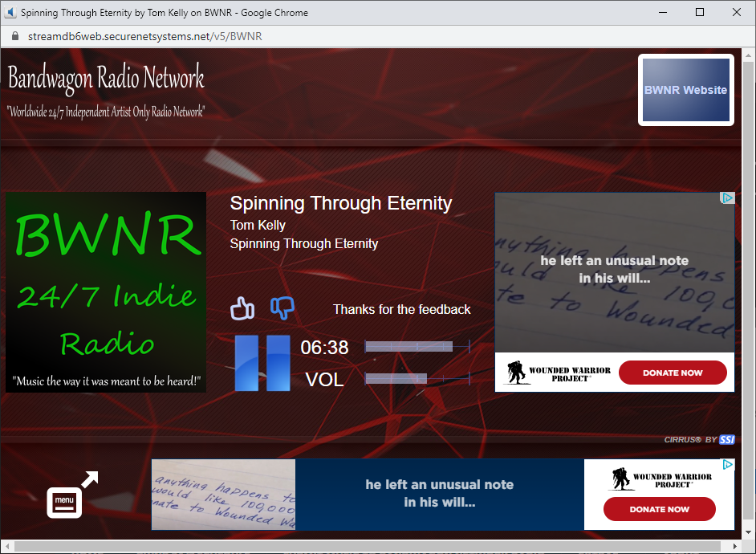Open the menu popout icon
This screenshot has height=554, width=756.
[72, 495]
